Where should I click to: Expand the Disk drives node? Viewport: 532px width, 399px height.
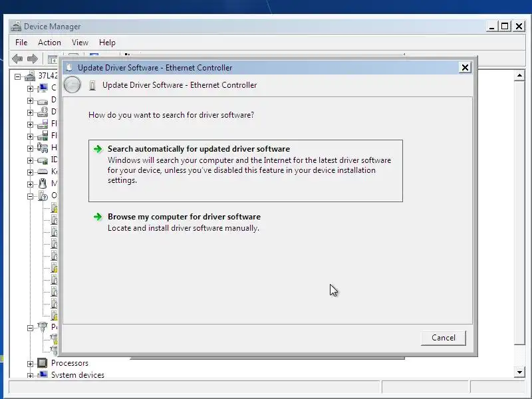30,101
